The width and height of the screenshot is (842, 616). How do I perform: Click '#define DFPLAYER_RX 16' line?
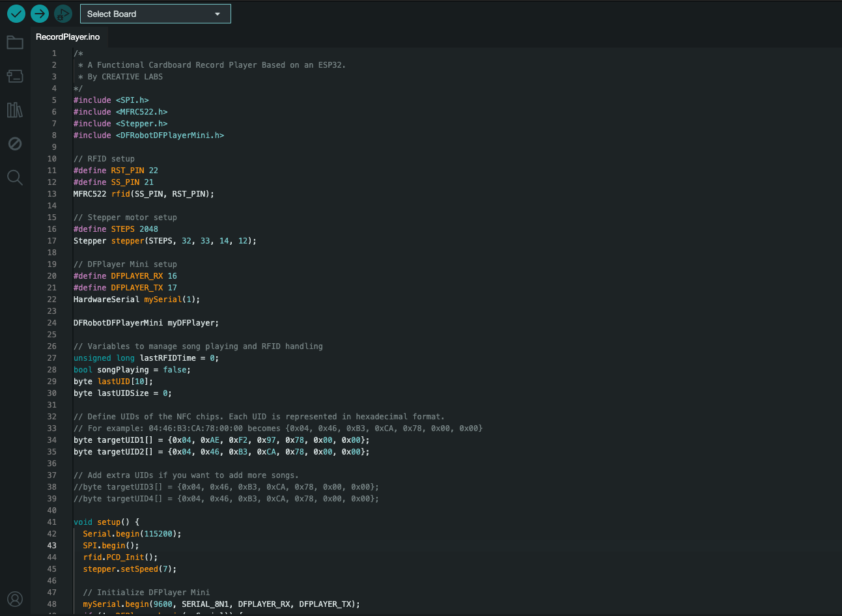[125, 276]
